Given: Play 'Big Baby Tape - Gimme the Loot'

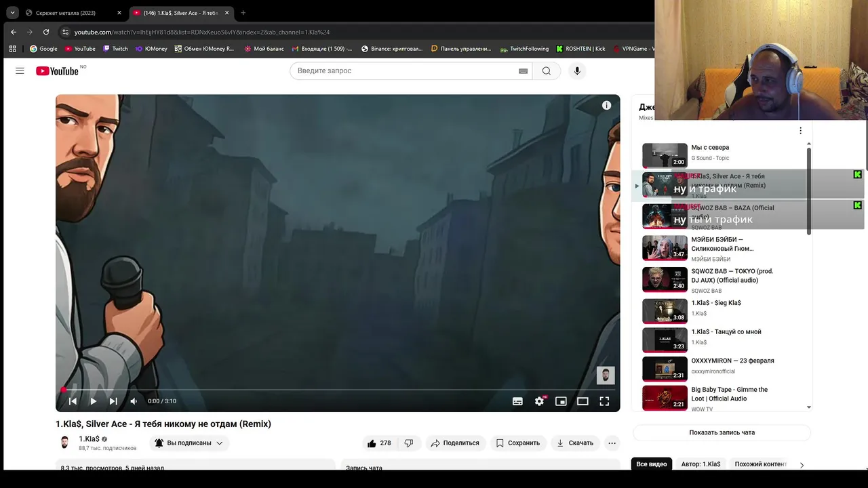Looking at the screenshot, I should (719, 398).
